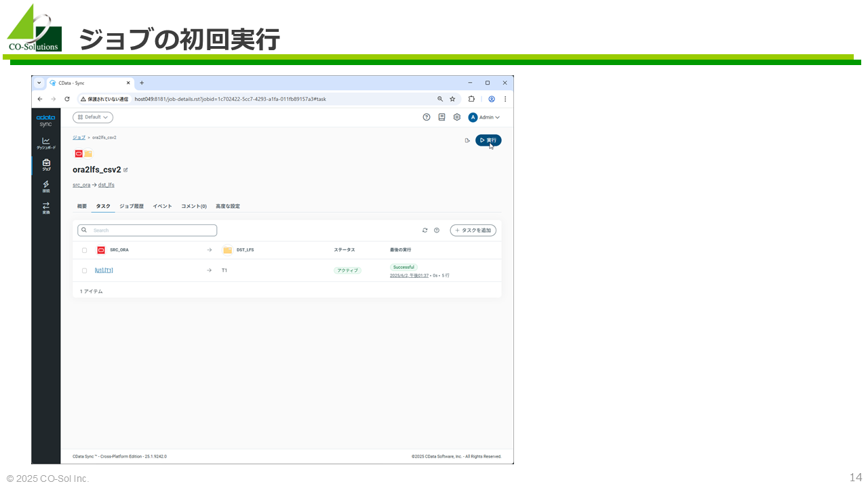Click the Admin avatar icon
This screenshot has width=868, height=488.
[x=473, y=117]
